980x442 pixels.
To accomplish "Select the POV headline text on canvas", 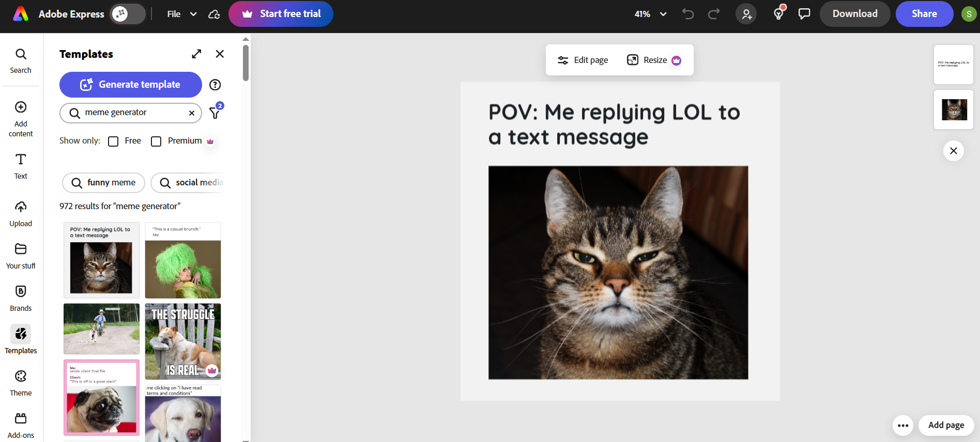I will (x=614, y=124).
